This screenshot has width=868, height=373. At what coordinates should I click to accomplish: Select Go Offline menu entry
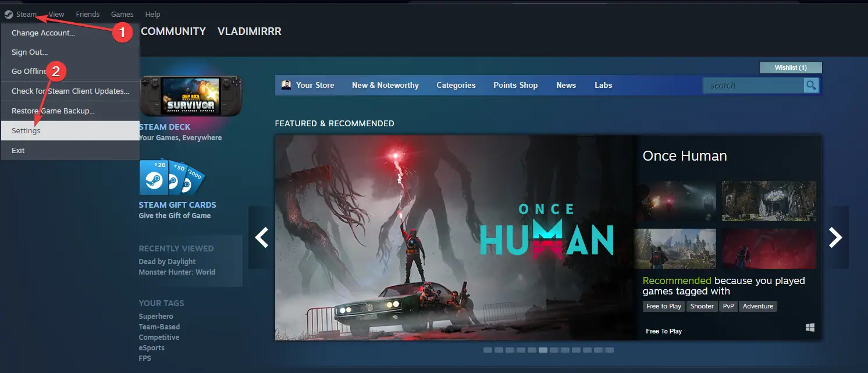(x=70, y=72)
